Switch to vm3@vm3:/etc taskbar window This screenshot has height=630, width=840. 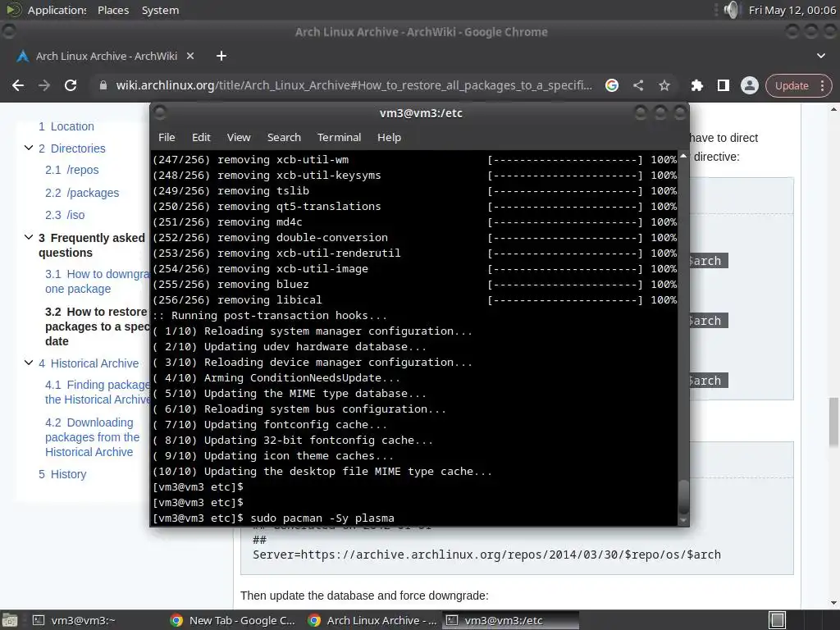pyautogui.click(x=510, y=620)
